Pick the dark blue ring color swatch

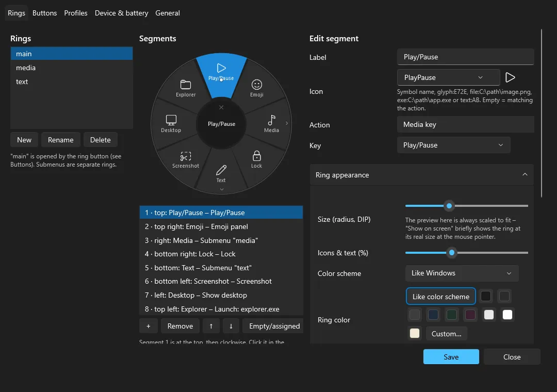433,315
